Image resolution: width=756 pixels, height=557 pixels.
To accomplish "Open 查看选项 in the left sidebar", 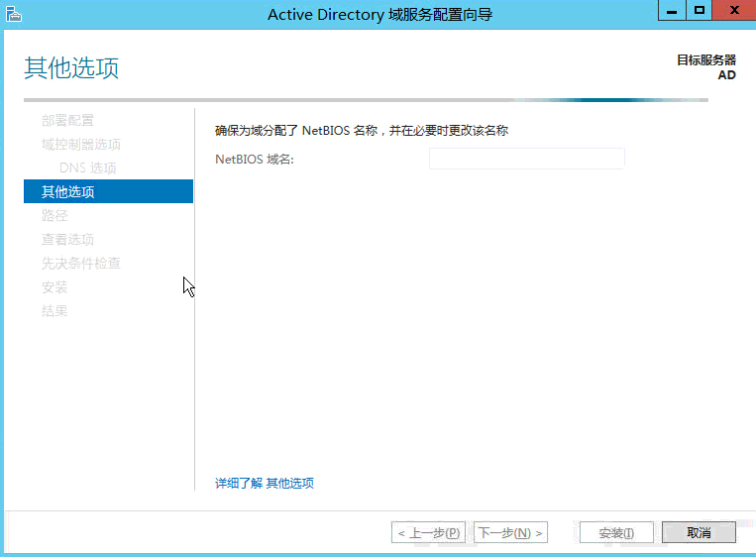I will 67,239.
